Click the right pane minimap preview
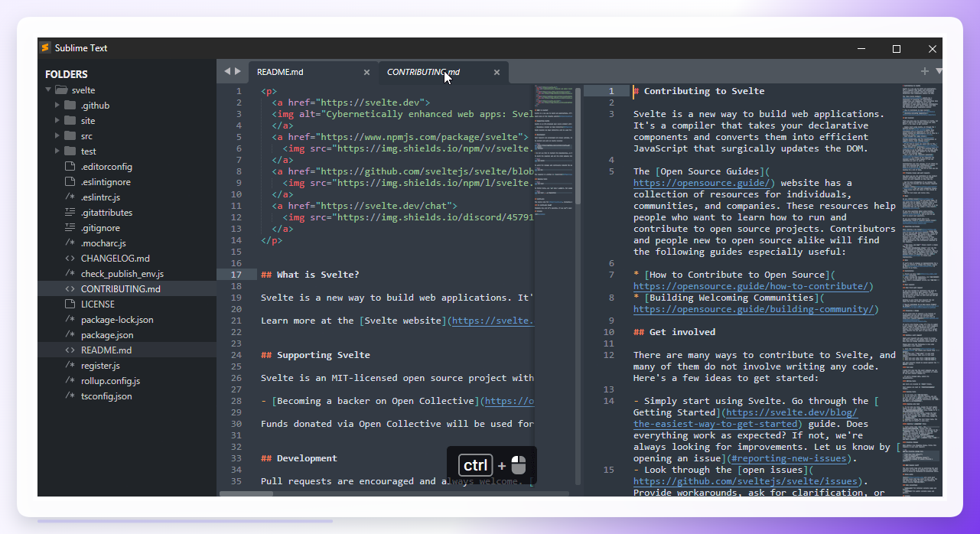 (920, 290)
